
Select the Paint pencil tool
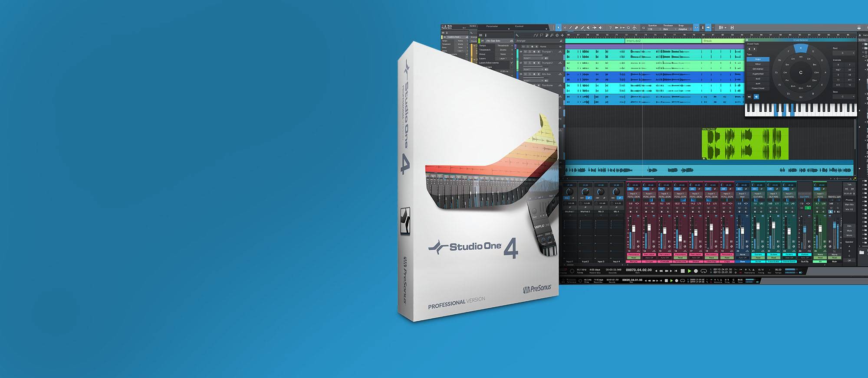(x=582, y=28)
